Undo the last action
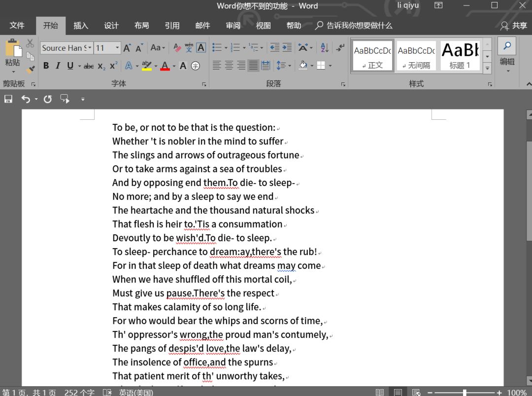Image resolution: width=532 pixels, height=396 pixels. pyautogui.click(x=26, y=99)
